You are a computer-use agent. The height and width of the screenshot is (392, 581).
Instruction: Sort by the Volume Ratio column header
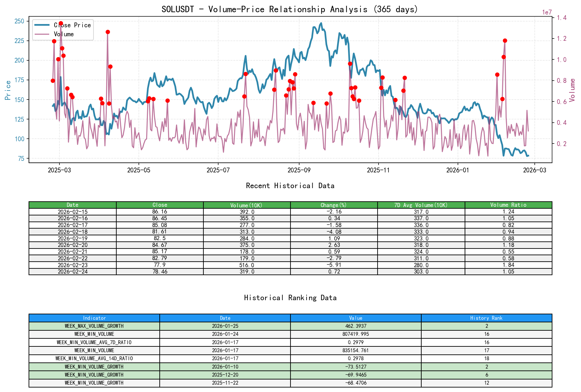click(508, 205)
